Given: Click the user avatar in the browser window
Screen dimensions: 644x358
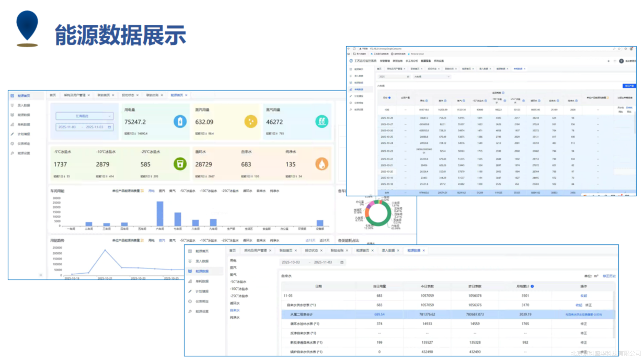Looking at the screenshot, I should [622, 61].
